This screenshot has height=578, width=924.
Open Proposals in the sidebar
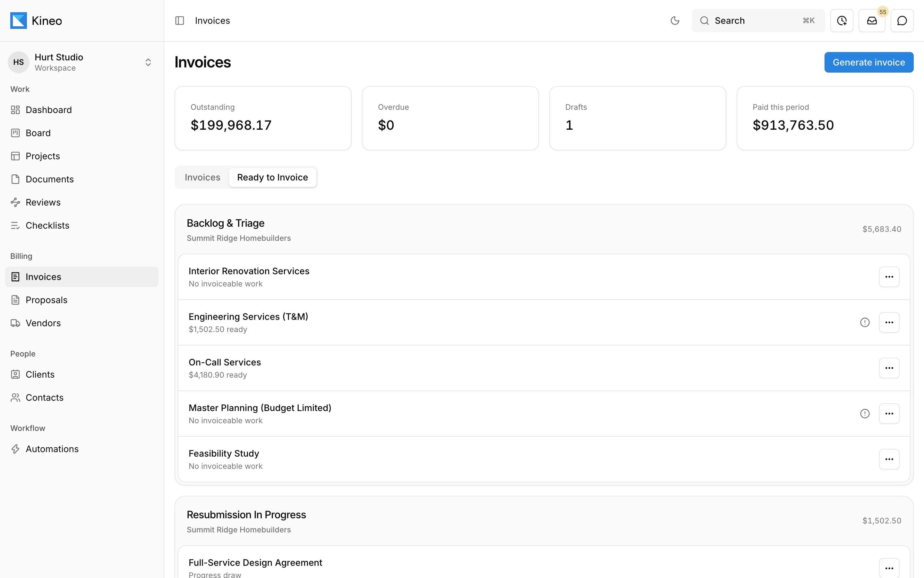pos(82,300)
